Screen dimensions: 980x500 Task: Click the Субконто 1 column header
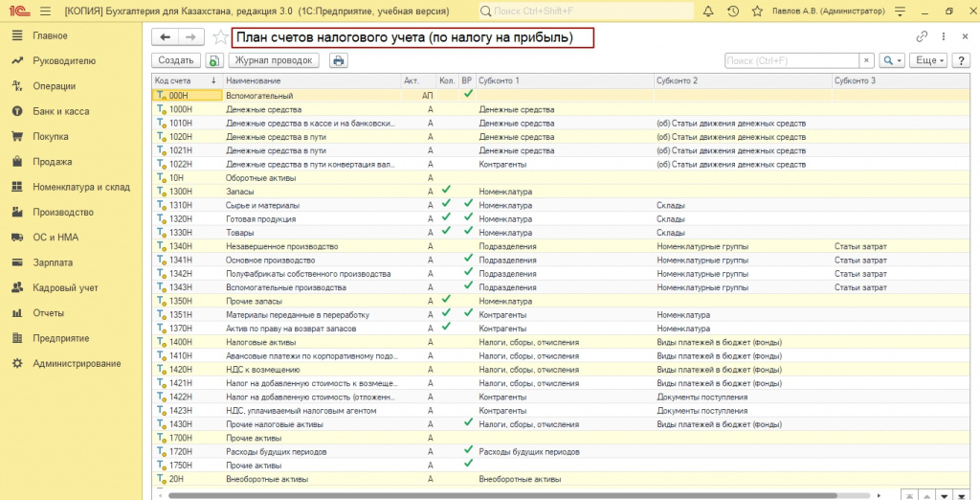[x=565, y=80]
